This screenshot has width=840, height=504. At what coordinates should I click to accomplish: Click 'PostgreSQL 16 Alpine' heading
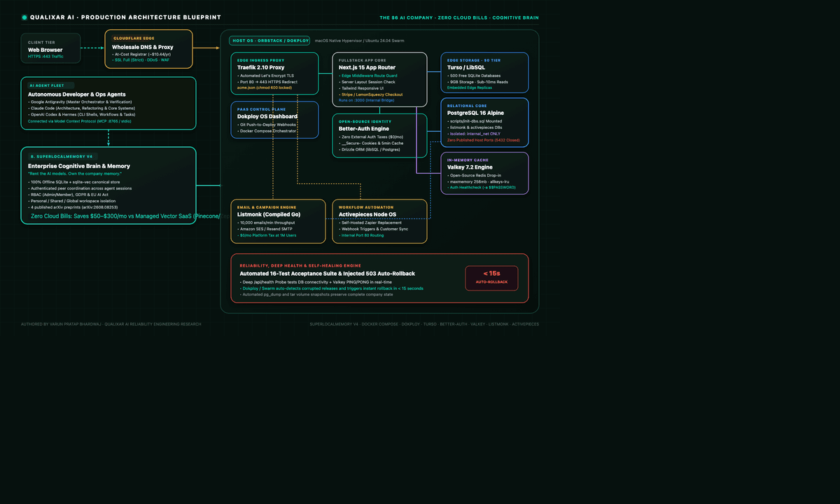coord(475,113)
